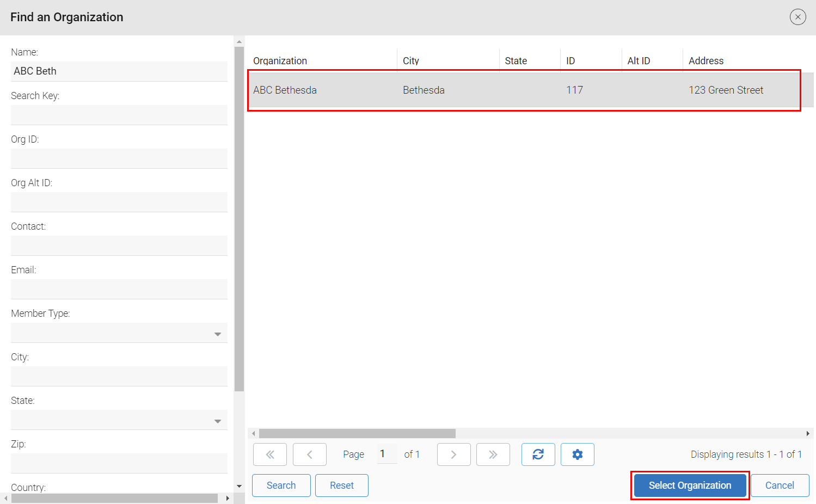The height and width of the screenshot is (504, 816).
Task: Click into the Email field
Action: pos(119,289)
